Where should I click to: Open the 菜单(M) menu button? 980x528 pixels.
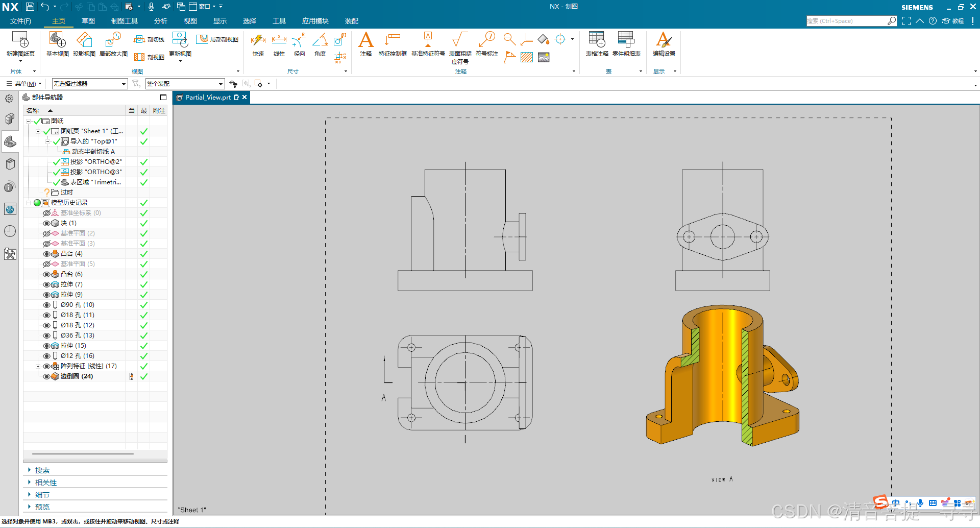pos(24,84)
